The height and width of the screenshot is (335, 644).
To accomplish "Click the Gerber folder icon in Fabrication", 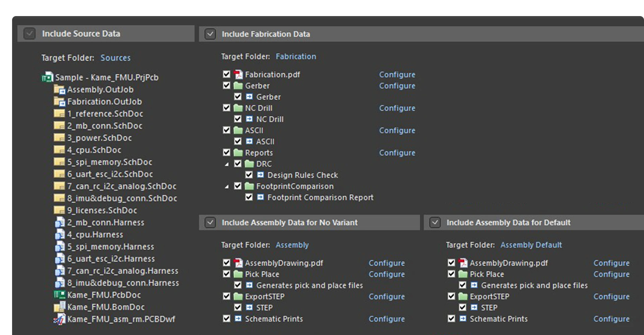I will tap(238, 86).
